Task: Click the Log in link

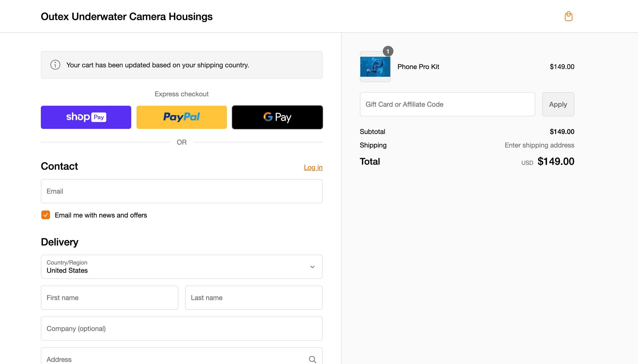Action: point(313,167)
